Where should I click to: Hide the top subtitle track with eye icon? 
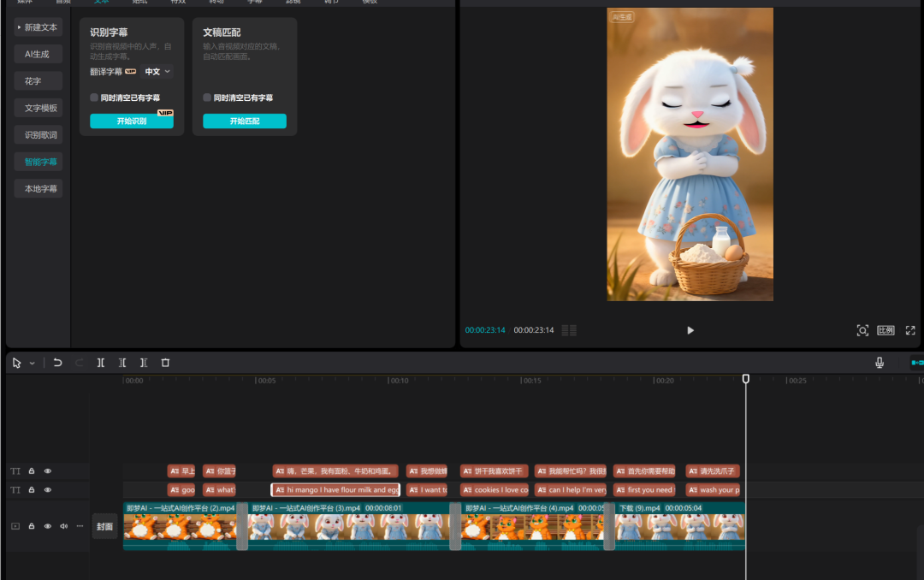pos(48,471)
